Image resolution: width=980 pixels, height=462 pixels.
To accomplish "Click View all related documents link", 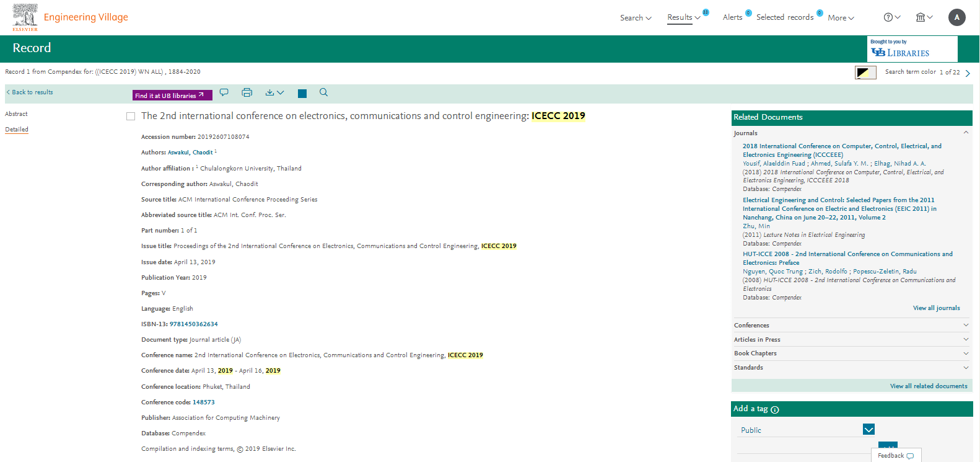I will pyautogui.click(x=929, y=386).
